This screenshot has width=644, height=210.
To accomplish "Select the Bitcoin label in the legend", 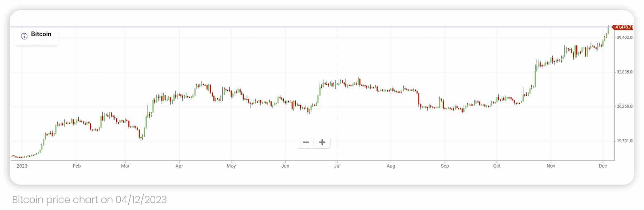I will 41,34.
